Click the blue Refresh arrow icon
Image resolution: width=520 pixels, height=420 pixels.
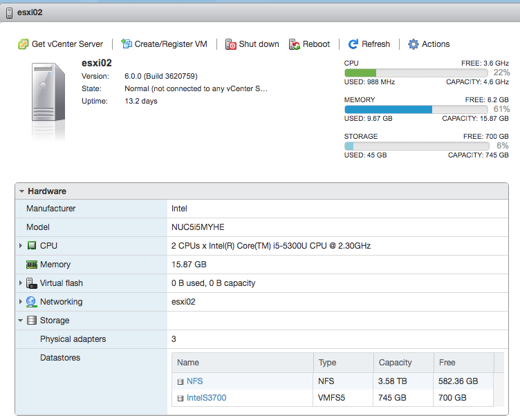coord(353,44)
